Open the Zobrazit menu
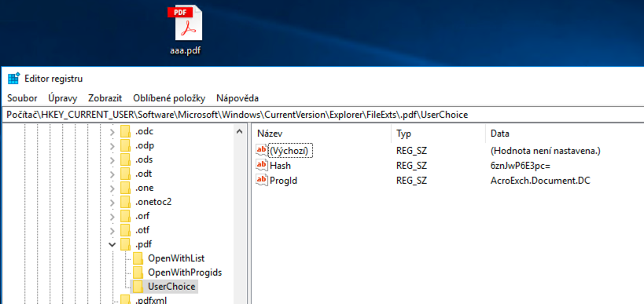 pyautogui.click(x=105, y=98)
